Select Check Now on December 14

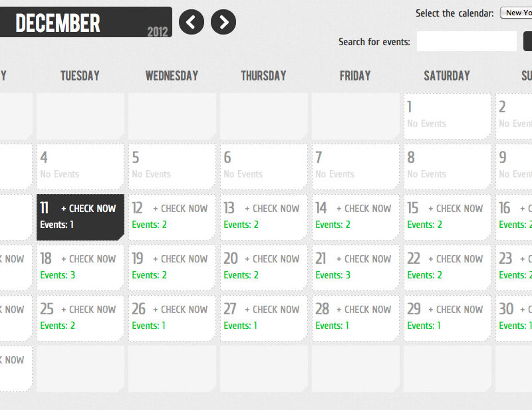point(364,209)
